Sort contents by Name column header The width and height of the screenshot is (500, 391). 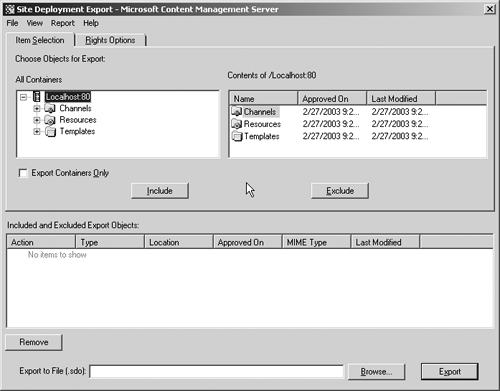click(263, 99)
